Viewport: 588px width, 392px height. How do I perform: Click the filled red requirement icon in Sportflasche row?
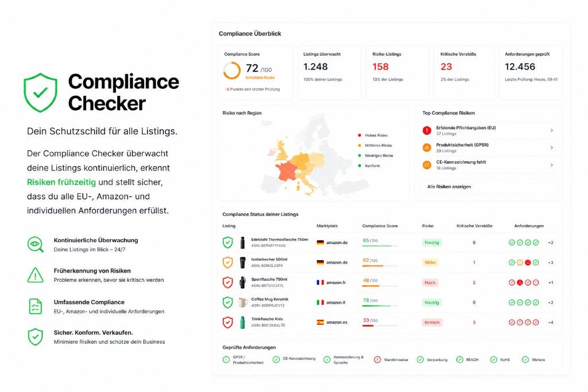coord(520,282)
